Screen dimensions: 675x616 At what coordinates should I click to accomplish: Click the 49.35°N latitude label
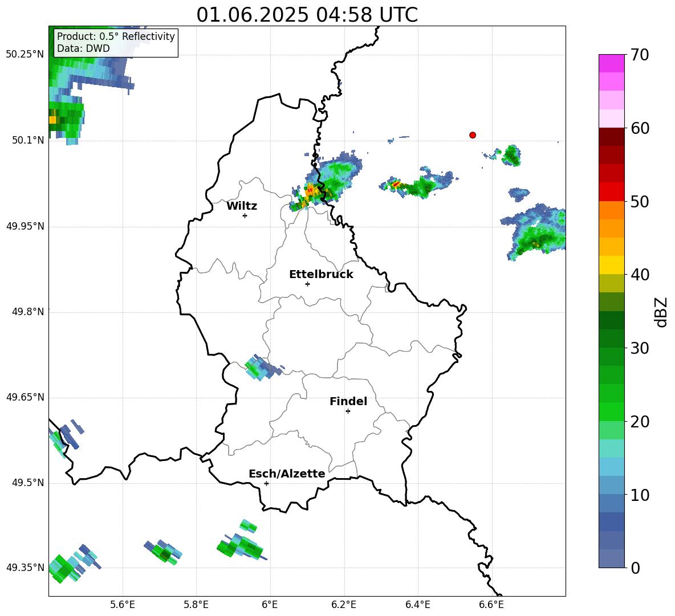[25, 568]
